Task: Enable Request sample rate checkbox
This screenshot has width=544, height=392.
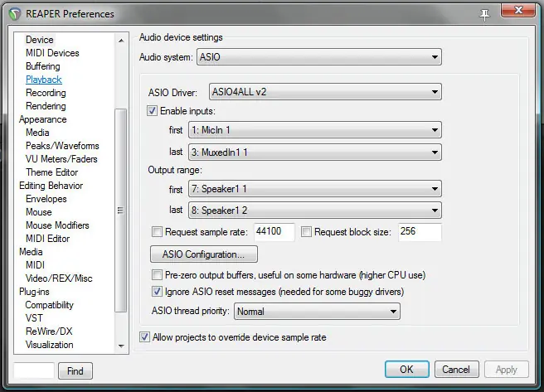Action: pyautogui.click(x=157, y=231)
